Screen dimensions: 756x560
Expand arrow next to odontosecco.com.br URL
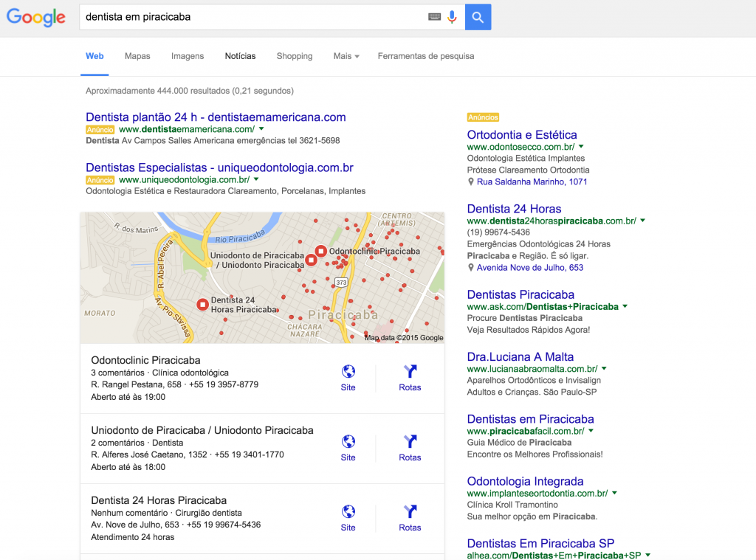tap(581, 147)
